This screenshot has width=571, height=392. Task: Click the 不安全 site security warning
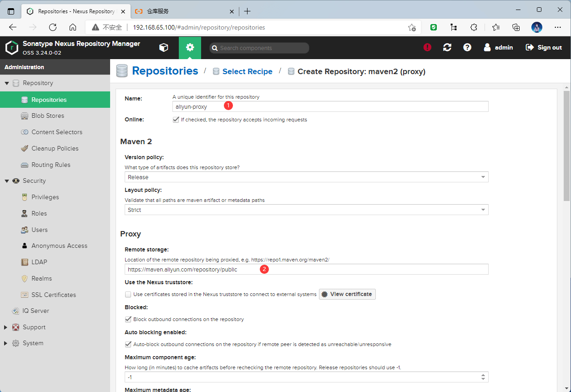pos(107,27)
